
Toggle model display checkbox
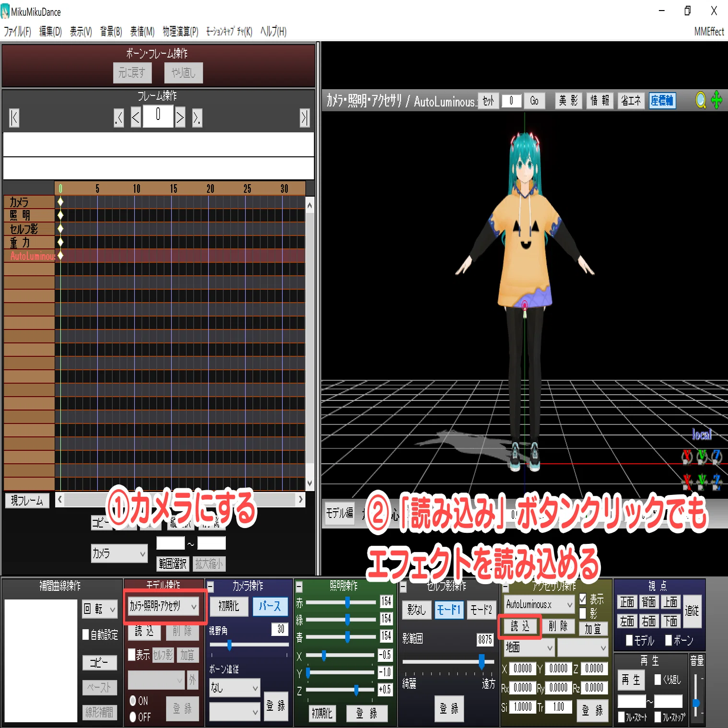(x=132, y=655)
